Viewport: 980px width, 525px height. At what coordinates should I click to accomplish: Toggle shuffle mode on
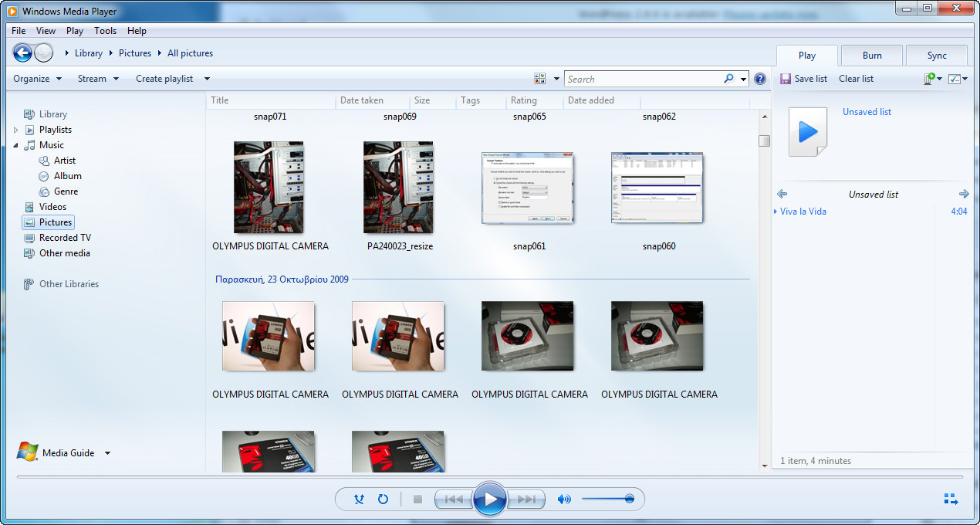point(359,499)
